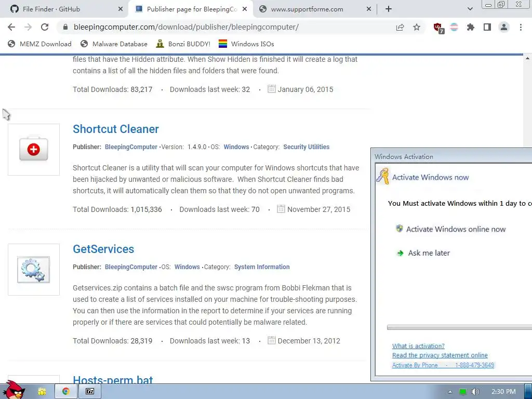Viewport: 532px width, 399px height.
Task: Open the volume speaker tray icon
Action: point(475,392)
